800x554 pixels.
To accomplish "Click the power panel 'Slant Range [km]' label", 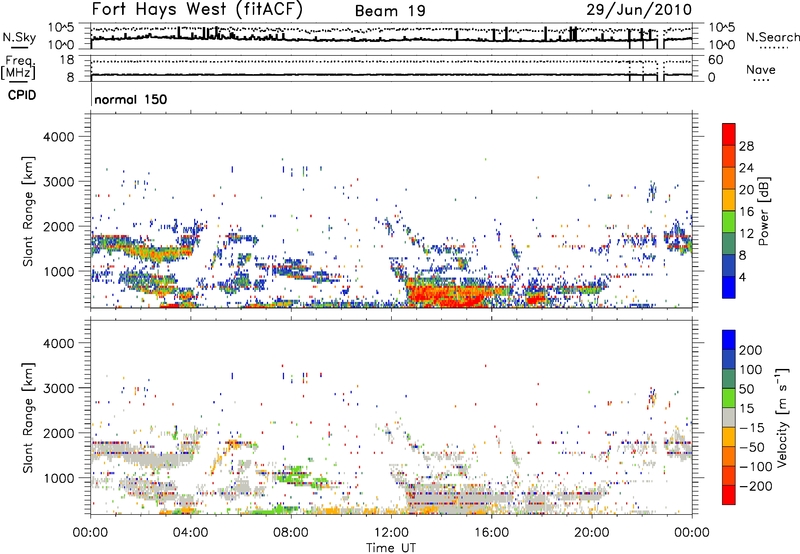I will (x=28, y=211).
